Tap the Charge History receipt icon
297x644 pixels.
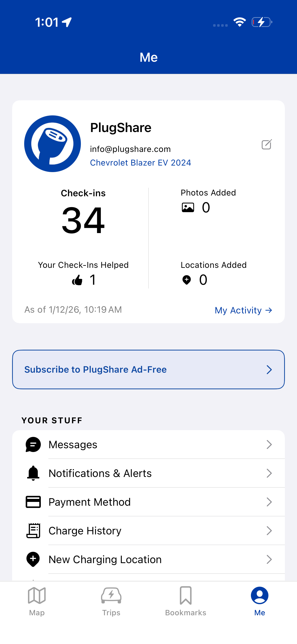click(x=33, y=531)
